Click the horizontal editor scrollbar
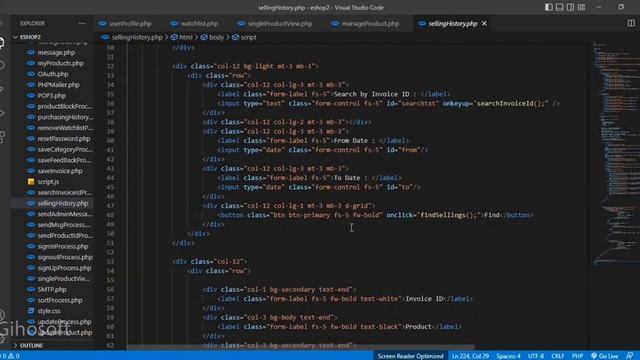 [300, 348]
